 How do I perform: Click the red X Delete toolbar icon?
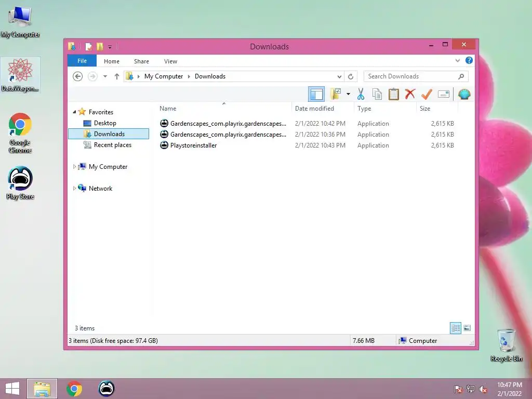tap(410, 94)
